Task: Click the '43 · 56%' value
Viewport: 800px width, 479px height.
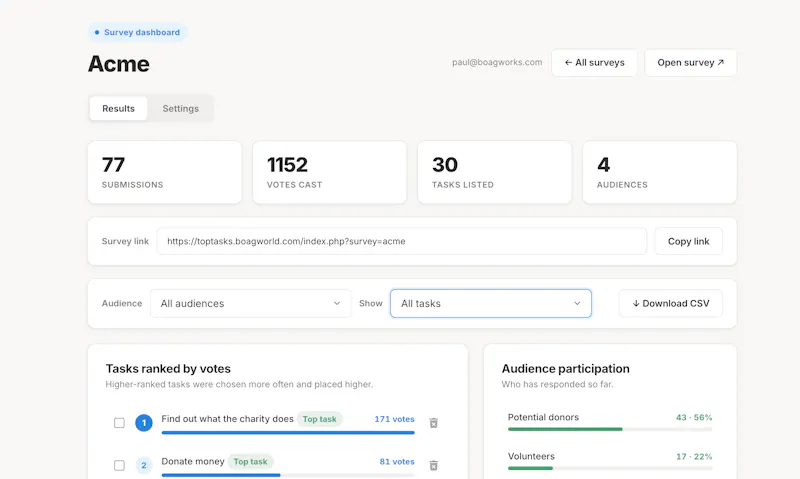Action: 694,417
